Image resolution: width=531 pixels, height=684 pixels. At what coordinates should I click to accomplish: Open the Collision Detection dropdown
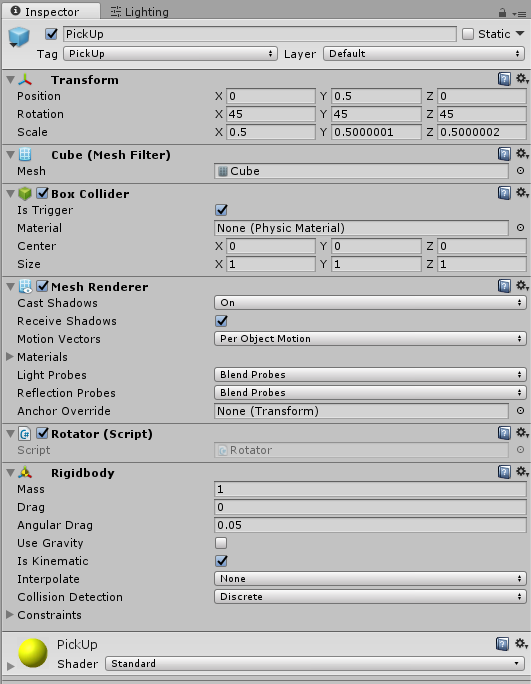pos(370,596)
